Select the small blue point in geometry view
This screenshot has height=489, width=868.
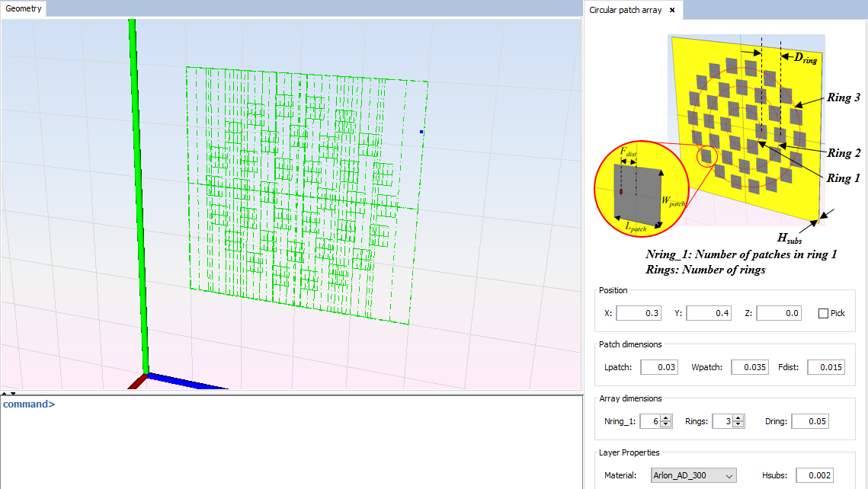[421, 132]
